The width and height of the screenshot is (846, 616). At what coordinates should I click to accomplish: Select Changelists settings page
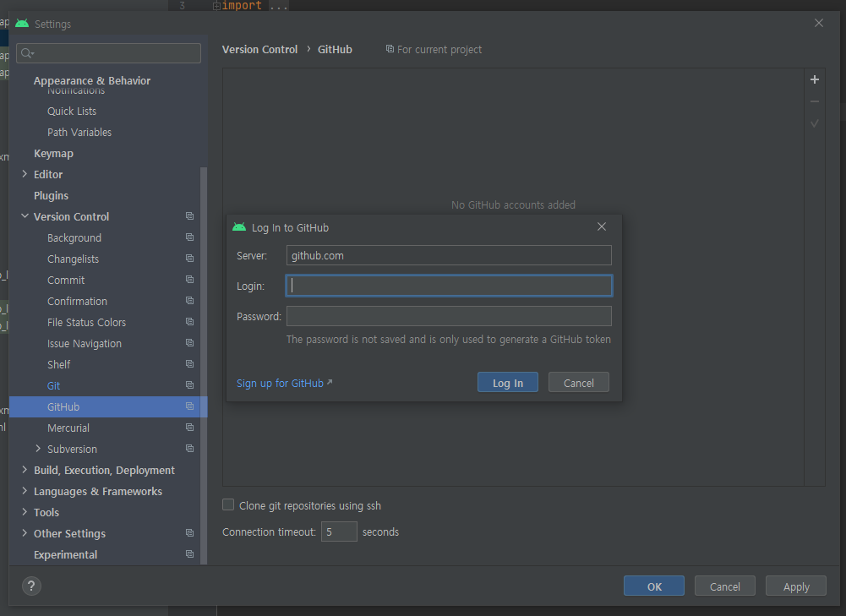pos(73,259)
